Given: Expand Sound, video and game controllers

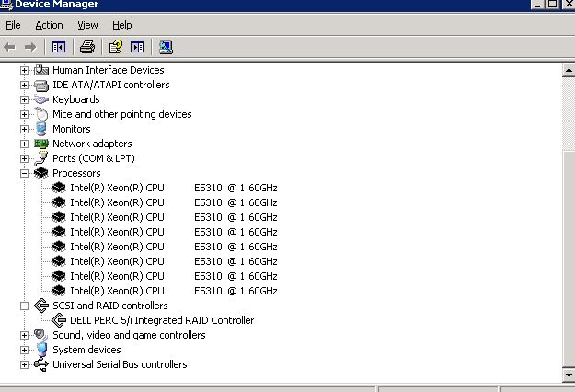Looking at the screenshot, I should point(24,335).
